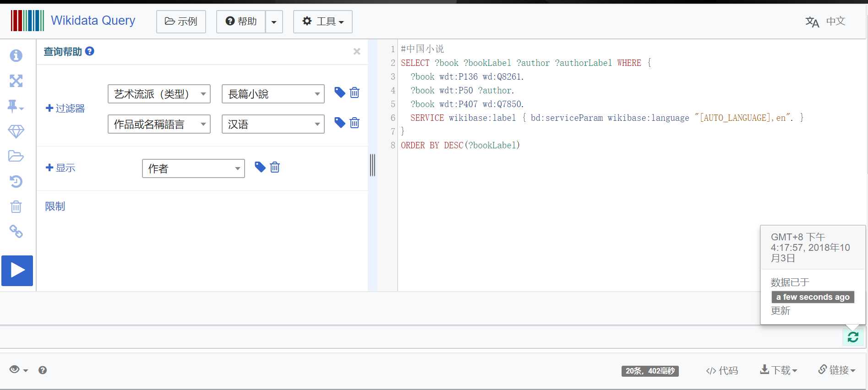
Task: Open the 作品或名稱語言 property dropdown
Action: (x=159, y=124)
